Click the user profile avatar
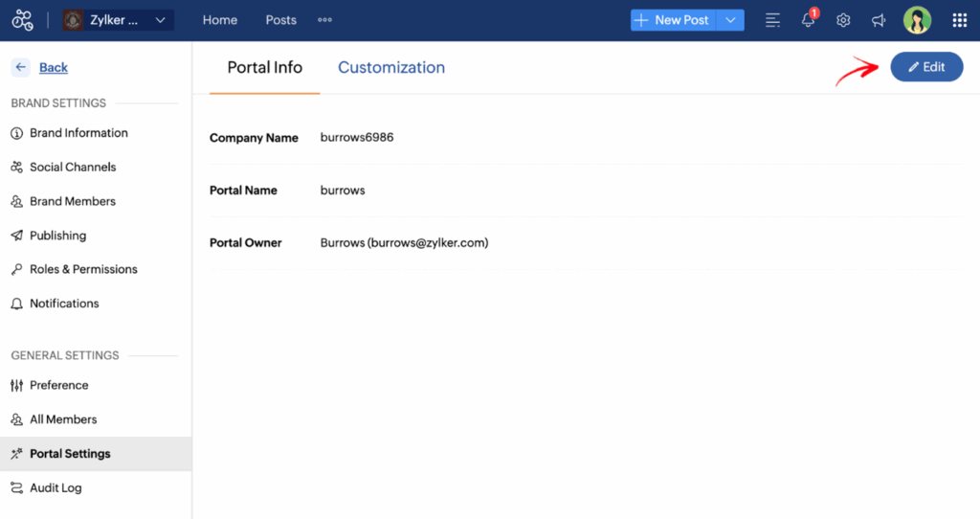 (917, 20)
